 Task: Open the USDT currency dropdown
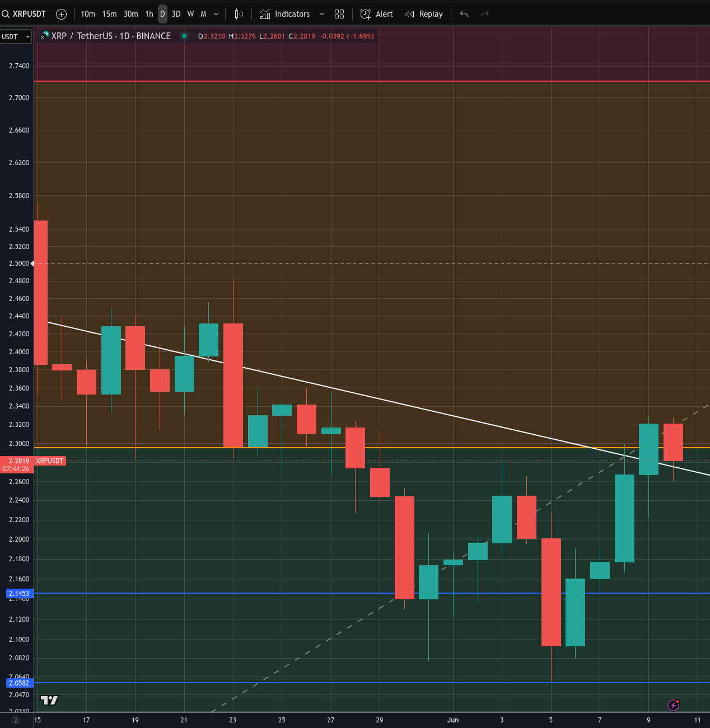[x=16, y=37]
